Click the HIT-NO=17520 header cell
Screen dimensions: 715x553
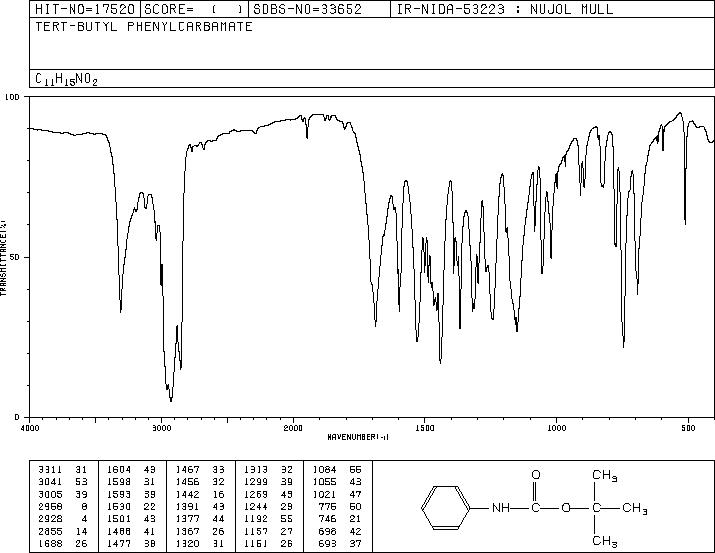tap(85, 9)
